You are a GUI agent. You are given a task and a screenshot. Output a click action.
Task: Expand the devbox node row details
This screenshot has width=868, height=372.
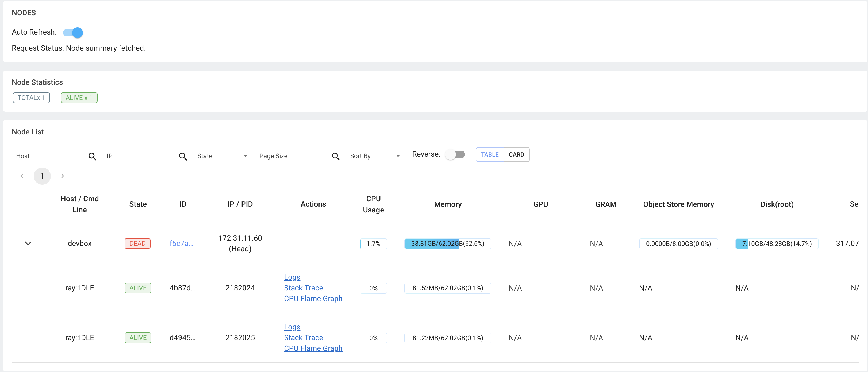point(28,244)
